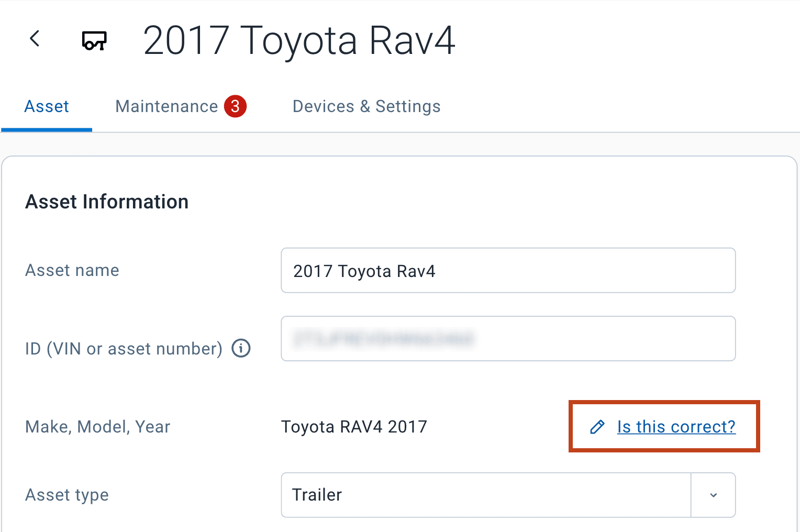This screenshot has width=800, height=532.
Task: Switch to the Maintenance tab
Action: (166, 106)
